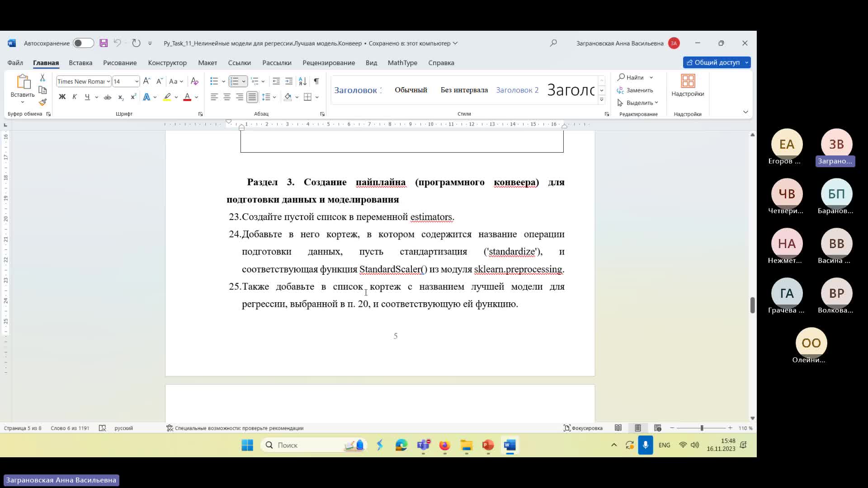Toggle superscript formatting
The width and height of the screenshot is (868, 488).
pos(133,97)
